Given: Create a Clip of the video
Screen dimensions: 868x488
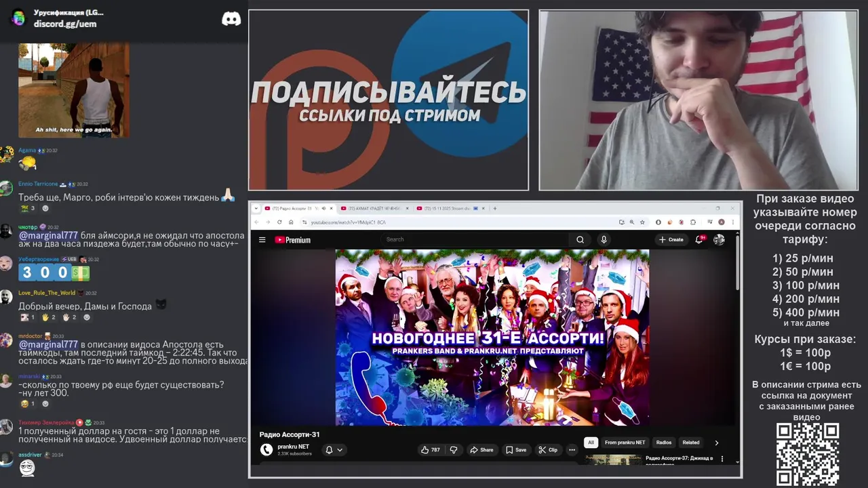Looking at the screenshot, I should point(548,449).
